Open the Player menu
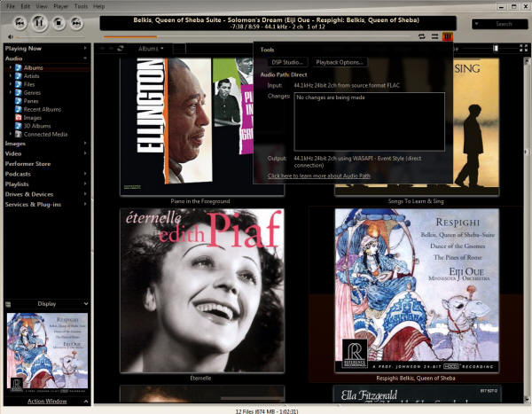Screen dimensions: 532x414 coord(60,6)
